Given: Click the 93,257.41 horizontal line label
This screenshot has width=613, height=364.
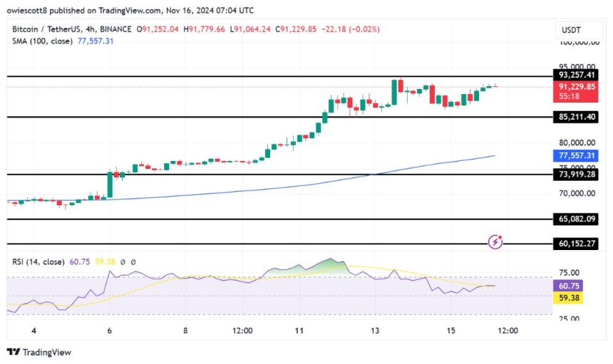Looking at the screenshot, I should [577, 75].
